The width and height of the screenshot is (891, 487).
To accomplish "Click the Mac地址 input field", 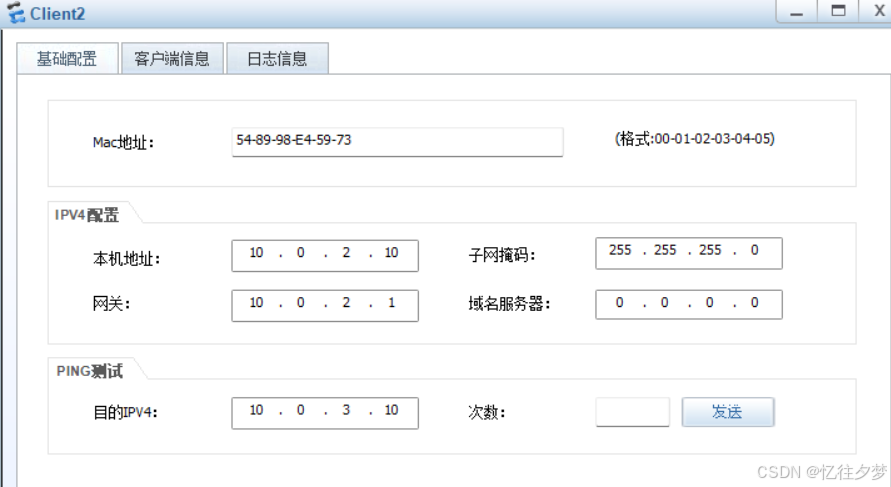I will 397,141.
